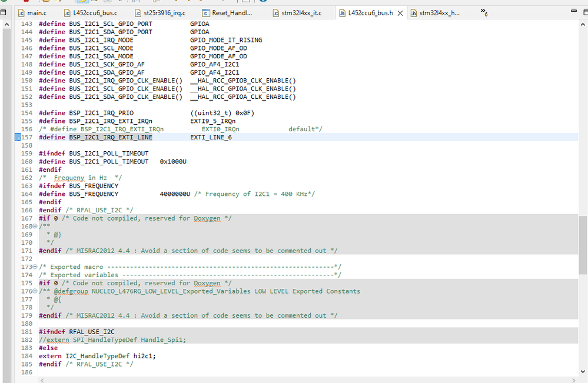Click the value GPIO_MODE_IT_RISING
This screenshot has height=383, width=588.
[226, 40]
